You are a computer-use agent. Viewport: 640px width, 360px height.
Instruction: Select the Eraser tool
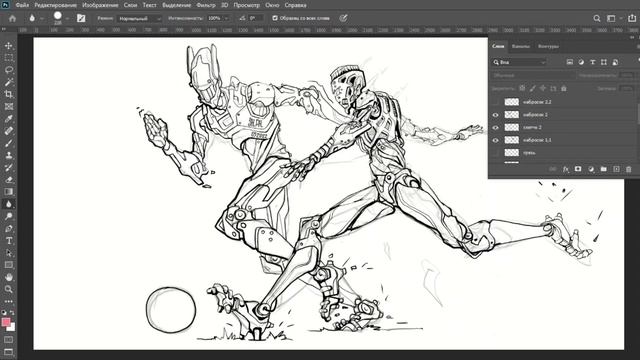click(9, 180)
